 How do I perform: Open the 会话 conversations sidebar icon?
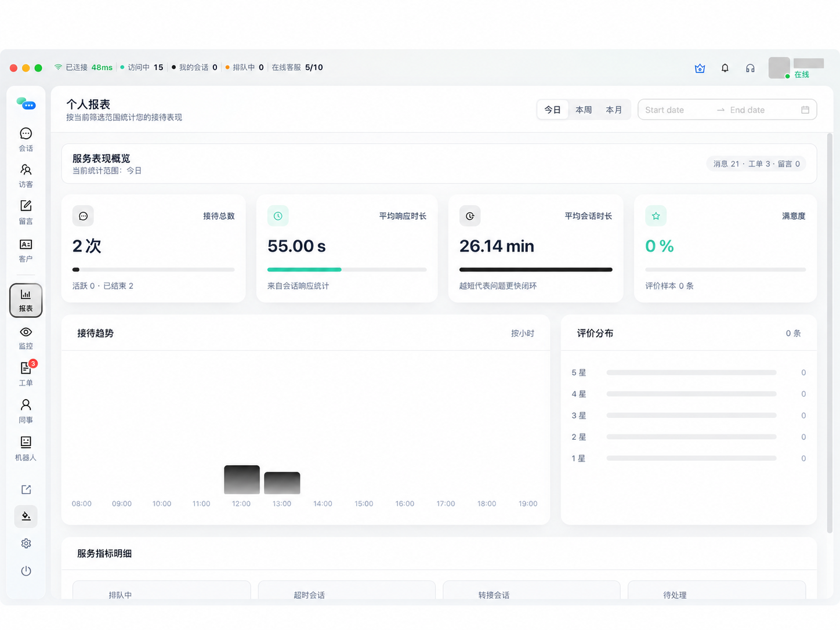point(26,140)
